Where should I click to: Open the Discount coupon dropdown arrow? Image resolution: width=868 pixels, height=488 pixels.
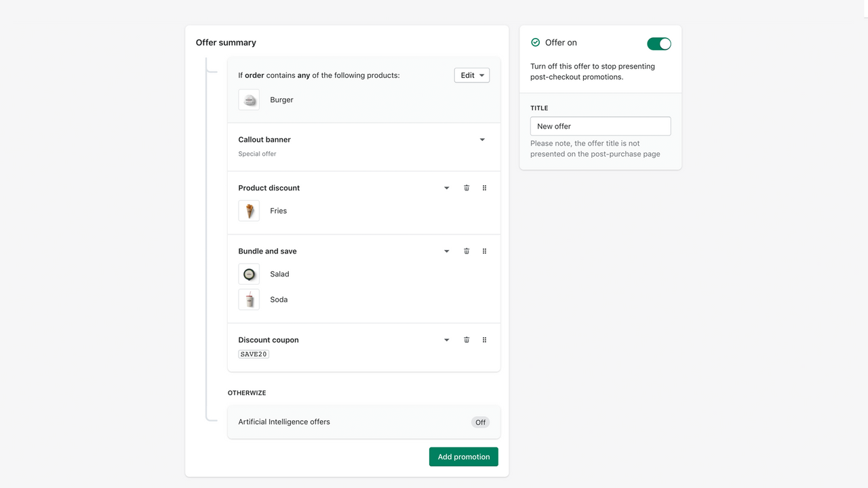point(446,340)
